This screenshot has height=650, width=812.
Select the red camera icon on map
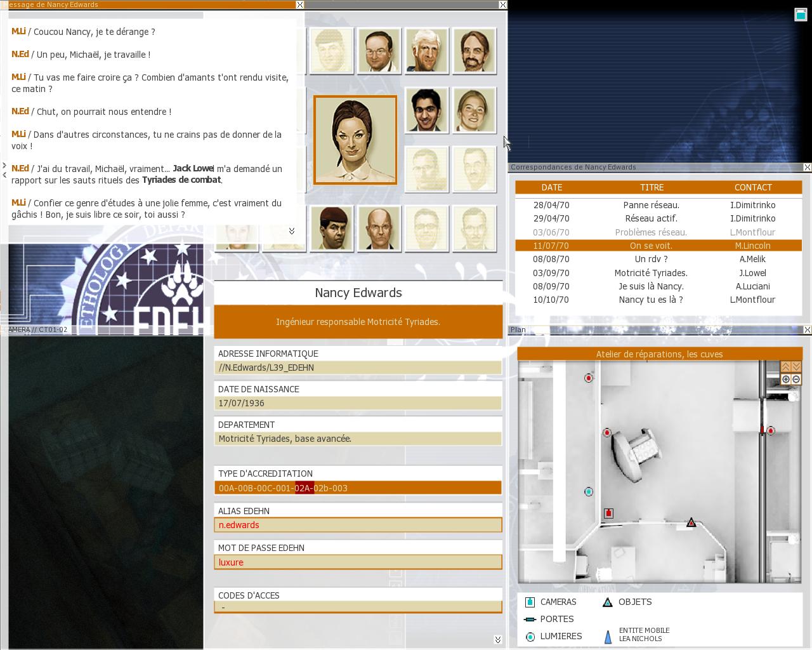[608, 513]
